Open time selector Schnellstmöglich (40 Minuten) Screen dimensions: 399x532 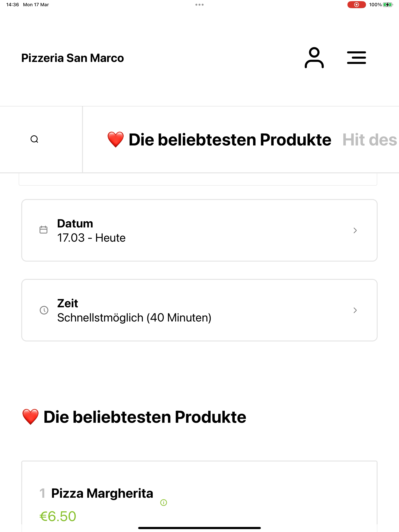(x=199, y=310)
